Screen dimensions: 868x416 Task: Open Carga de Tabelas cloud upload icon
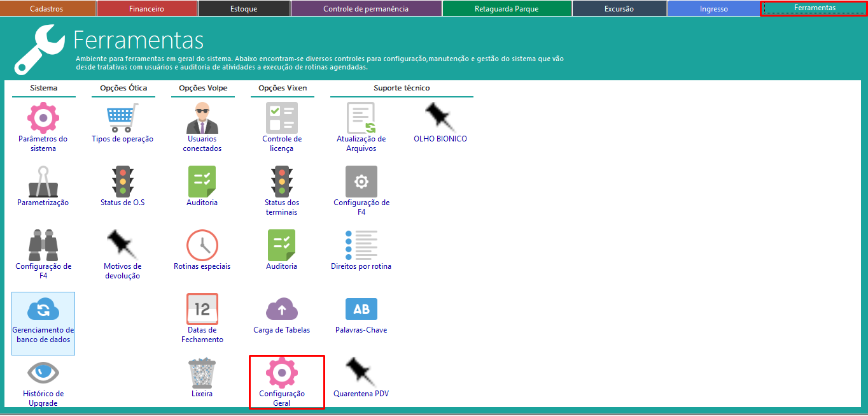click(281, 309)
